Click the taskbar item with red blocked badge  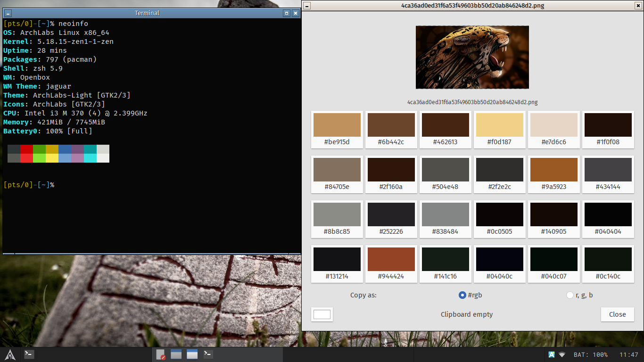[161, 354]
